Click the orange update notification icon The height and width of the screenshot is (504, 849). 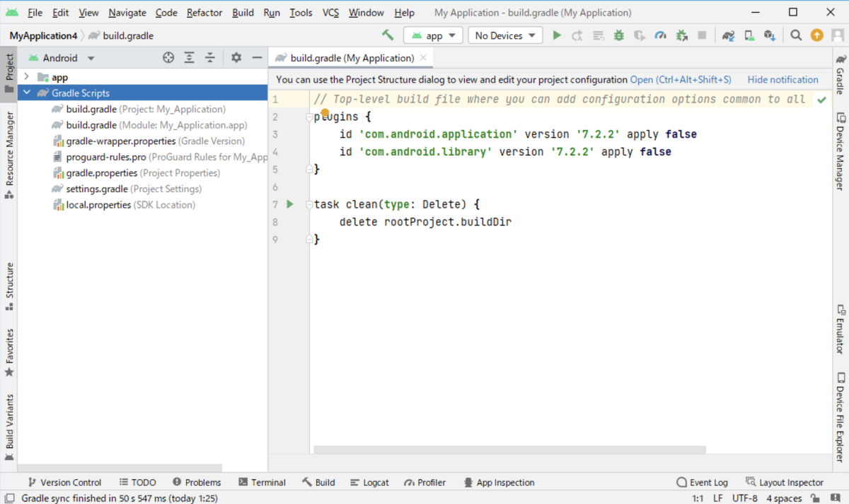pos(817,35)
